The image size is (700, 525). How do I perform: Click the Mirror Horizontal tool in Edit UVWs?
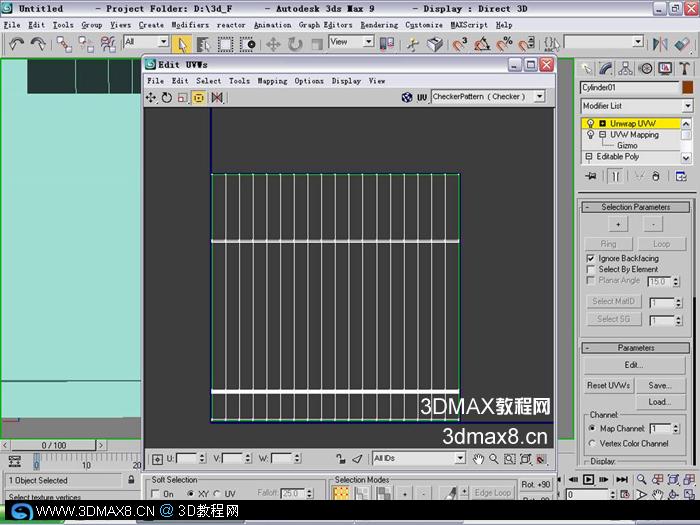click(217, 97)
